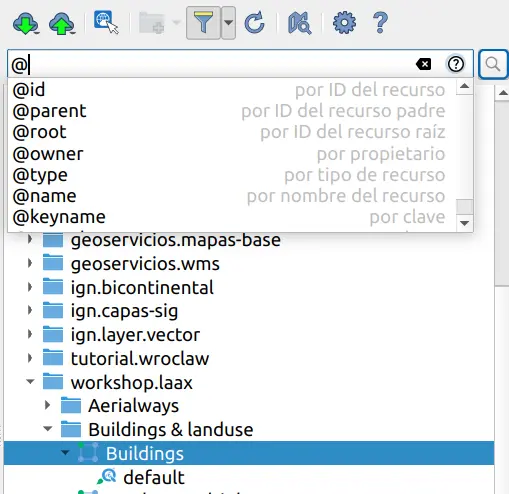Expand the geoservicios.wms folder

(30, 263)
